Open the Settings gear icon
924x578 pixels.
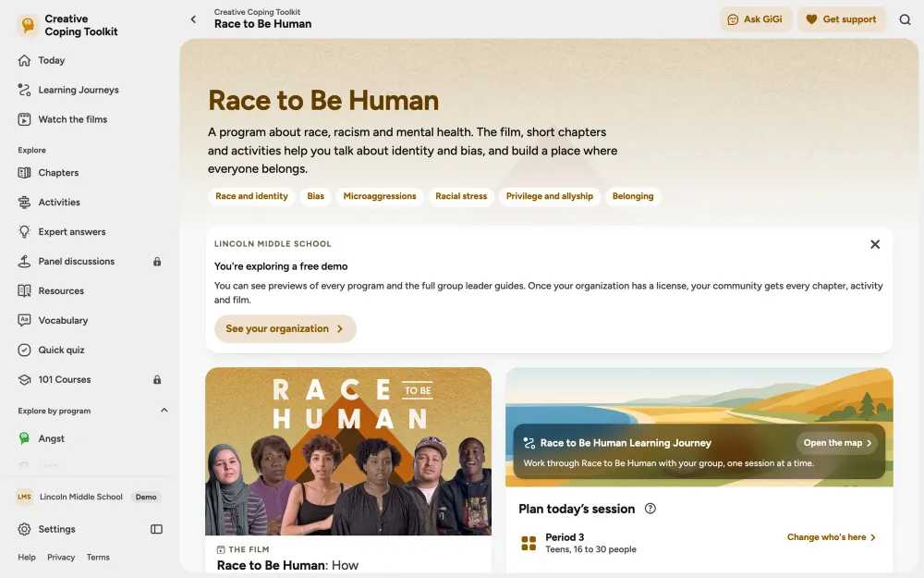tap(24, 529)
